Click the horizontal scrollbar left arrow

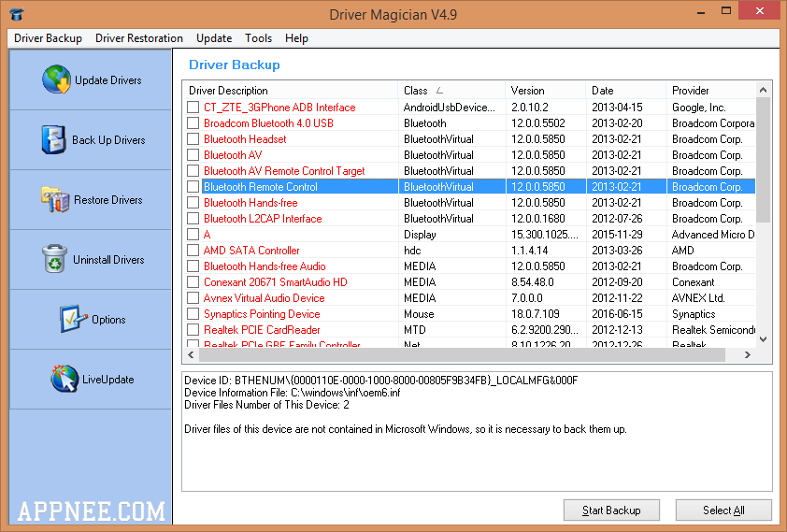(x=191, y=355)
